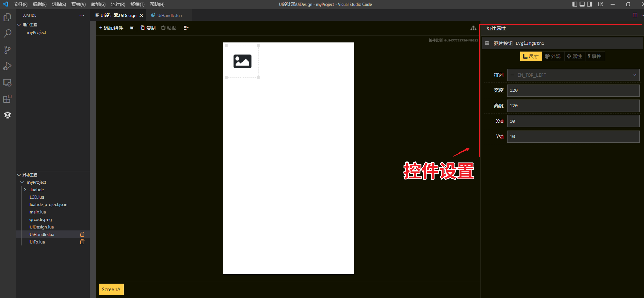The width and height of the screenshot is (644, 298).
Task: Switch to the 属性 attributes tab
Action: coord(574,56)
